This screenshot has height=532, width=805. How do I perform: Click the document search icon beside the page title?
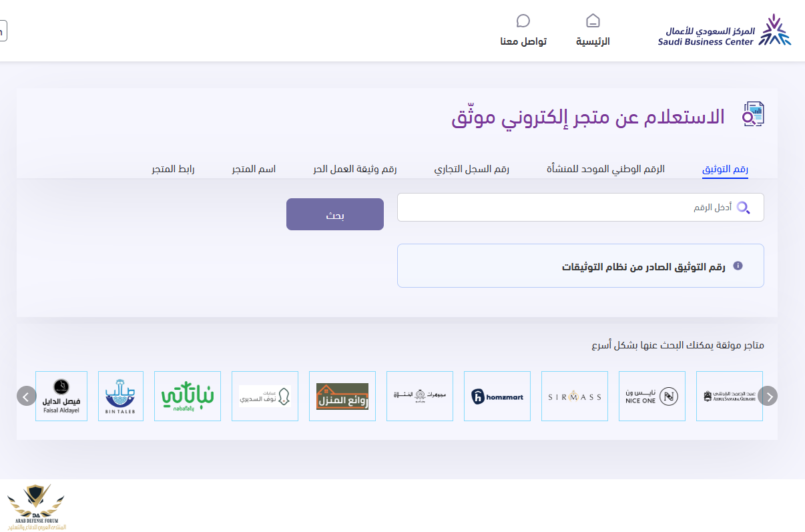[753, 115]
